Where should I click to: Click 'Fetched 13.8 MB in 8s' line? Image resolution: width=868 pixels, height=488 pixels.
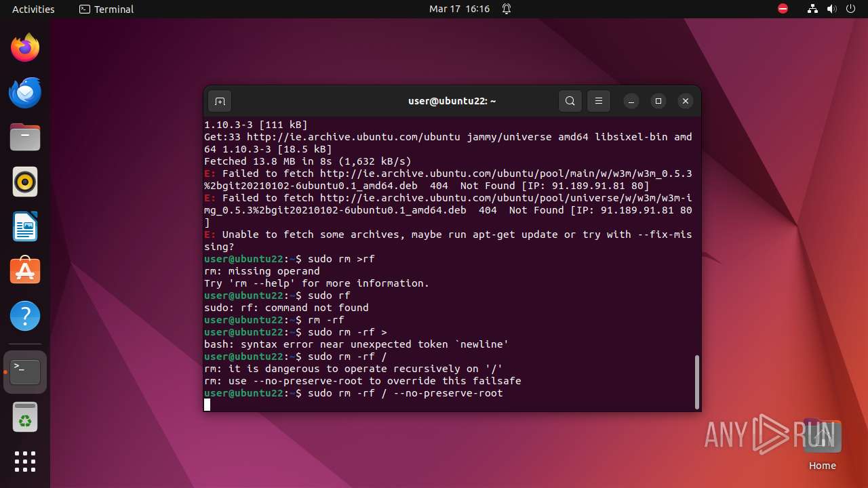click(x=308, y=161)
